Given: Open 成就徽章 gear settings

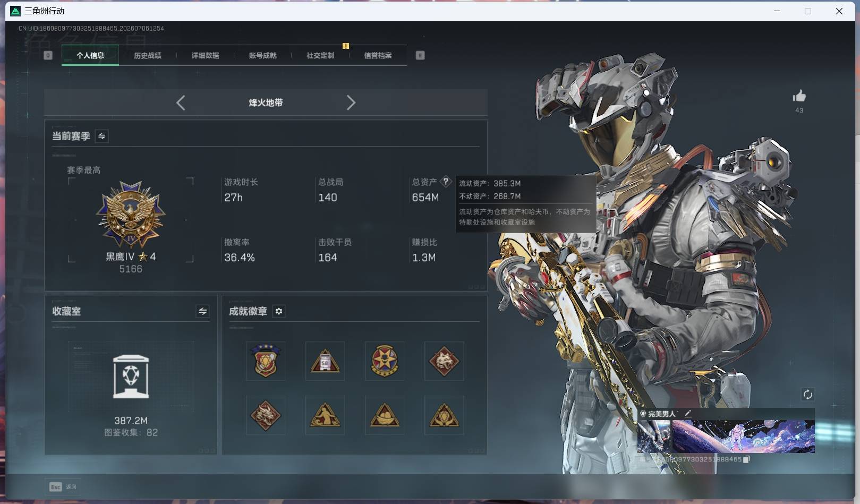Looking at the screenshot, I should [x=279, y=311].
